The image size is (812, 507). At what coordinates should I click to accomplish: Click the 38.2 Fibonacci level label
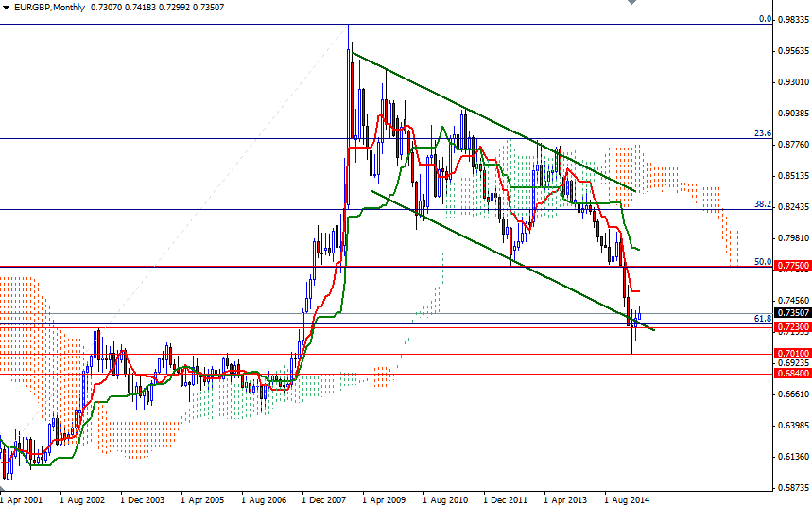(763, 204)
